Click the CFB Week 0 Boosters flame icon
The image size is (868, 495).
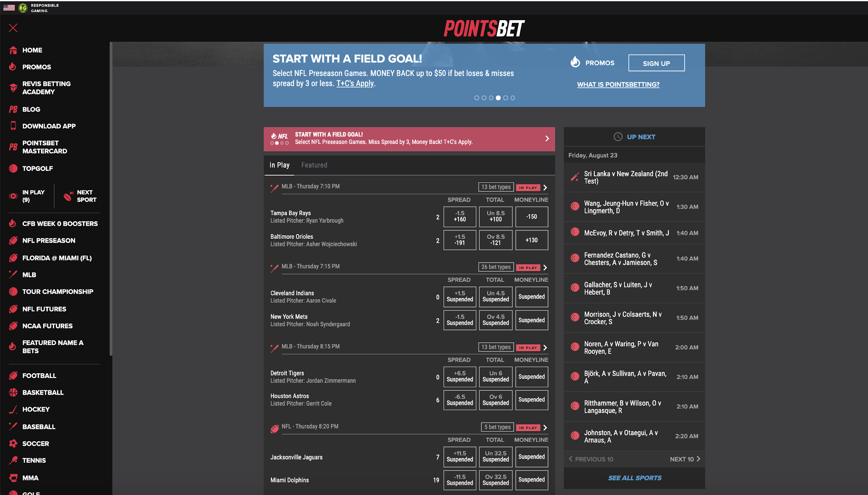[x=13, y=224]
